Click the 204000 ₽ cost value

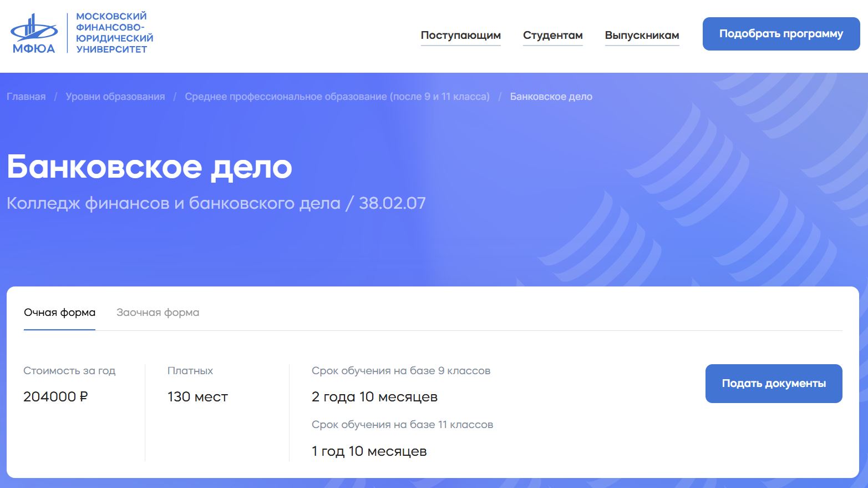coord(55,397)
